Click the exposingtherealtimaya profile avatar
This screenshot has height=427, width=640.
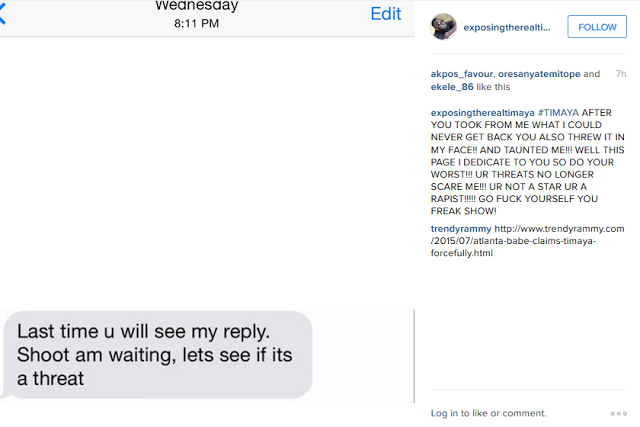click(444, 27)
